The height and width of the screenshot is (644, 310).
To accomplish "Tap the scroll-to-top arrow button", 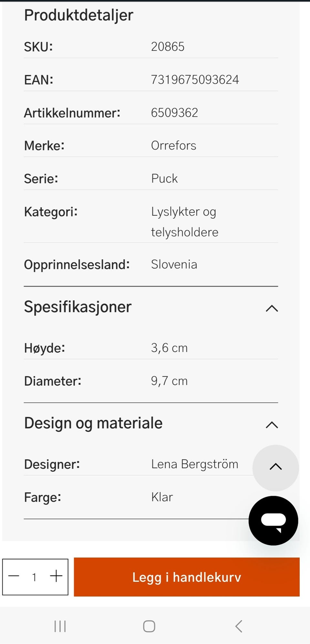I will (x=275, y=468).
